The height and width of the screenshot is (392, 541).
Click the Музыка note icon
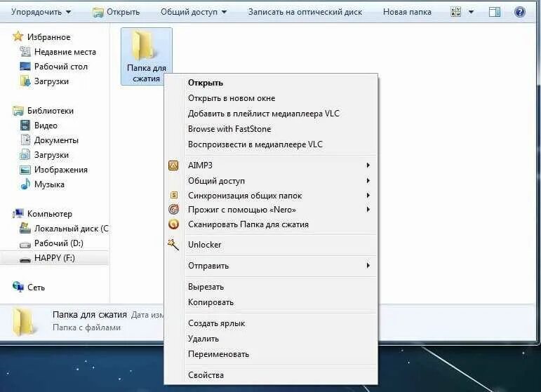pyautogui.click(x=25, y=184)
